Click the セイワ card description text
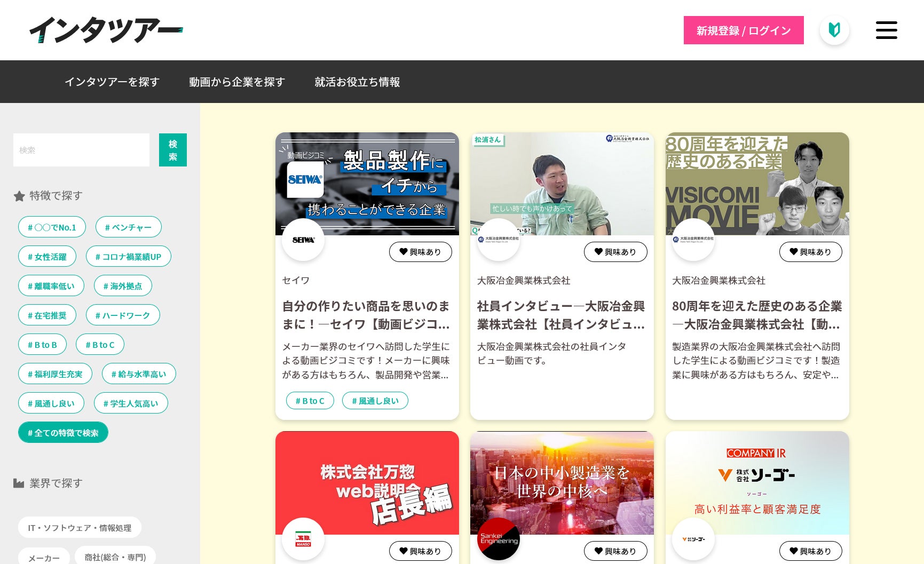This screenshot has width=924, height=564. 366,361
